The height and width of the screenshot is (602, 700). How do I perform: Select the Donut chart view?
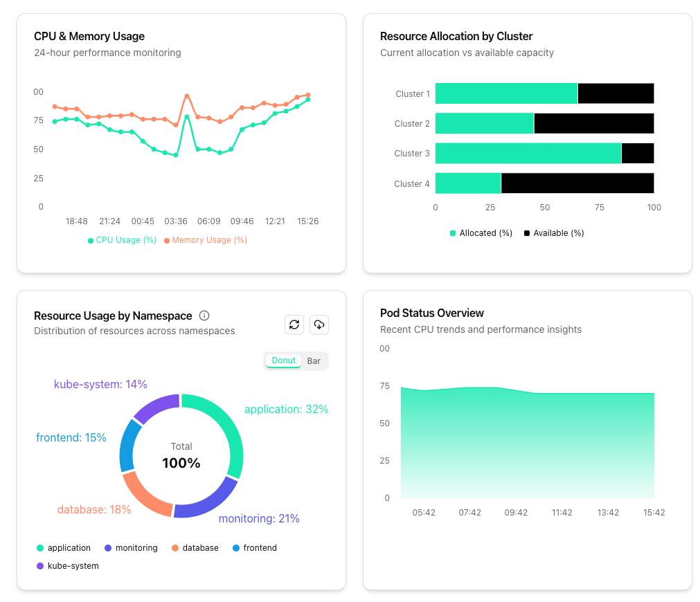[x=283, y=361]
